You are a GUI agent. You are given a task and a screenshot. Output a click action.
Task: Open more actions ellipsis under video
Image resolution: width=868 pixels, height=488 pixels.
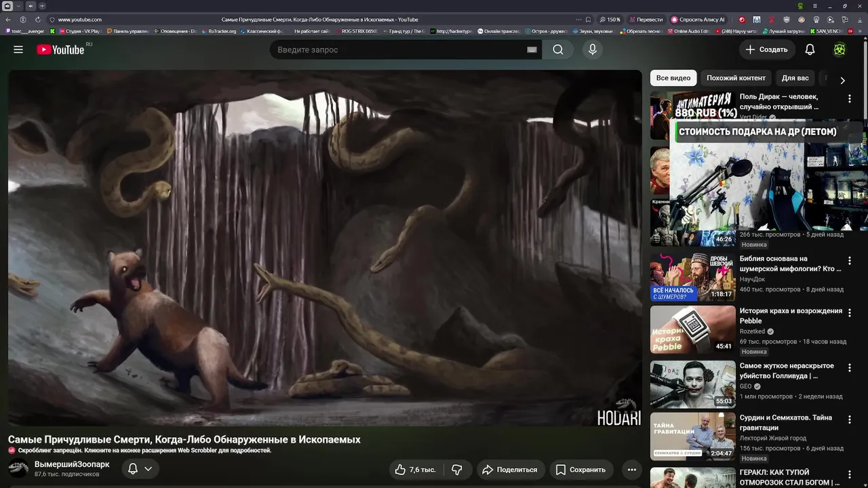632,470
